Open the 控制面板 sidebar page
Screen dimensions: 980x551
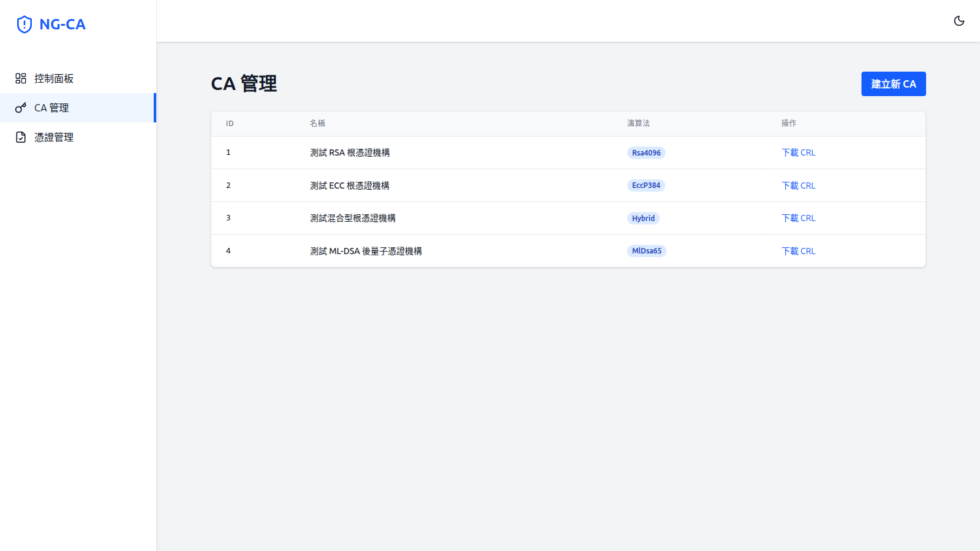[x=54, y=78]
